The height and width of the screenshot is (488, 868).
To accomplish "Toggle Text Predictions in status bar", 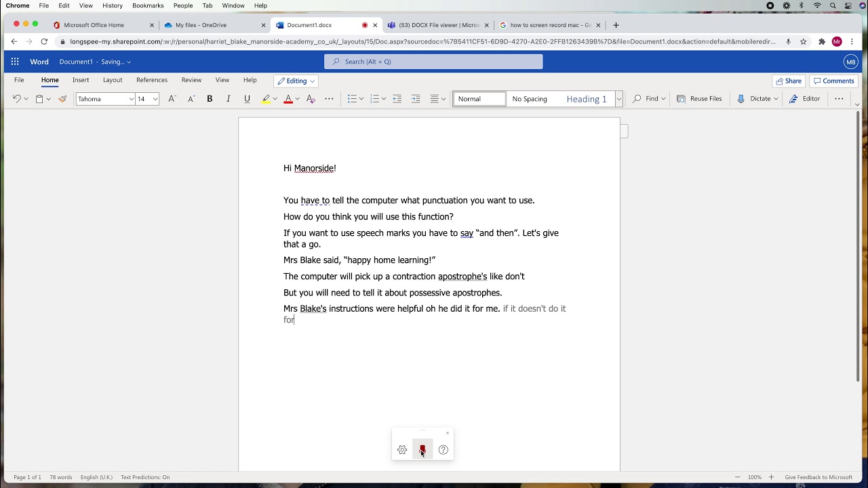I will (145, 477).
